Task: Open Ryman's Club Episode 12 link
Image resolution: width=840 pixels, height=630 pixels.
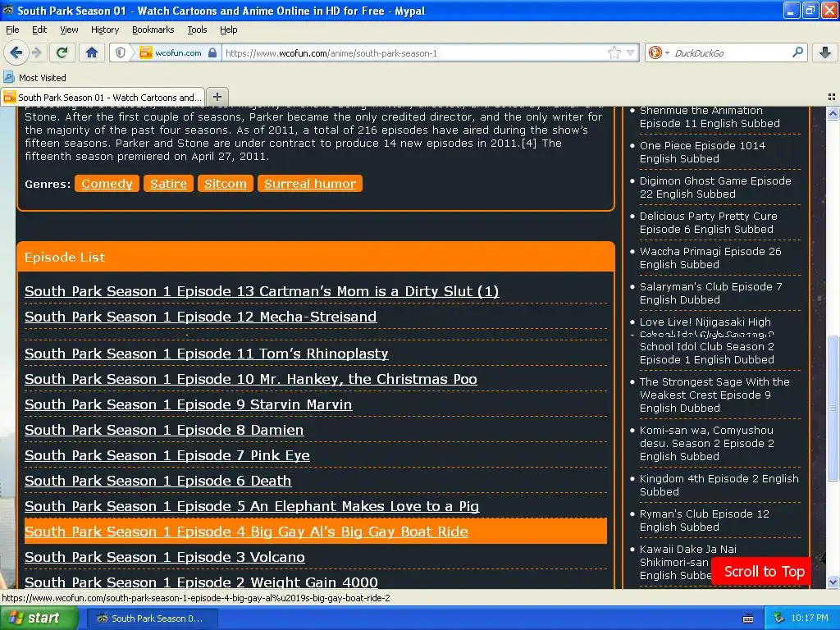Action: (x=705, y=520)
